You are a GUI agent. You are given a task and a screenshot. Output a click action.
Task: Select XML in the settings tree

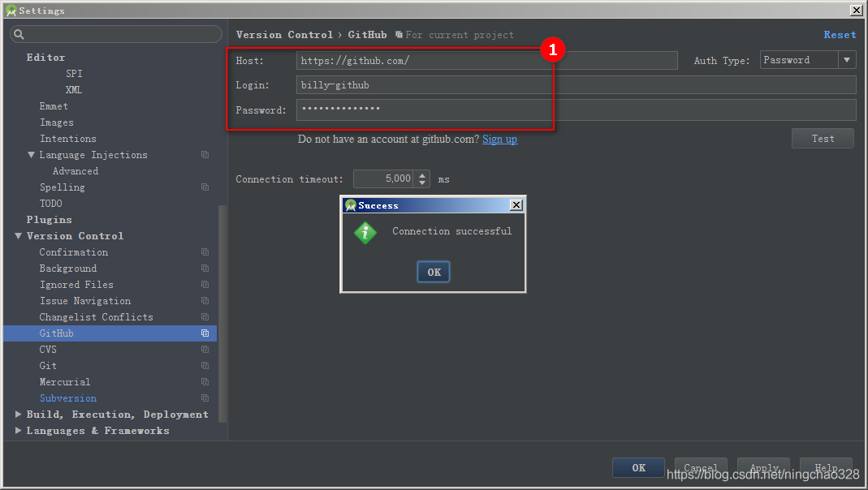tap(74, 89)
